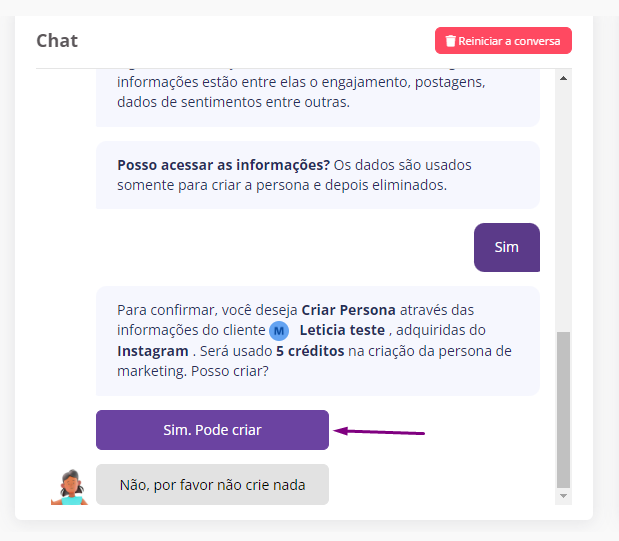Click the bold Instagram text
Viewport: 619px width, 541px height.
pyautogui.click(x=153, y=351)
